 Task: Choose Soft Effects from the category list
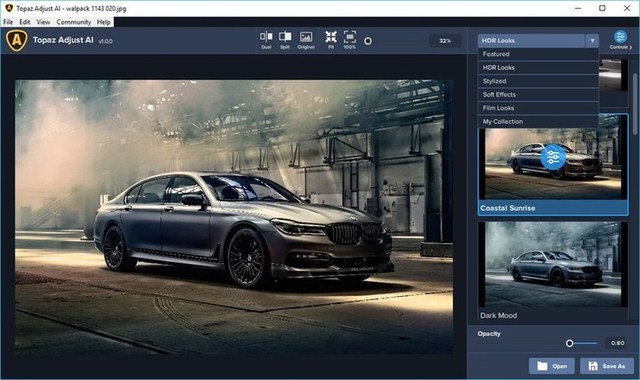click(x=538, y=94)
